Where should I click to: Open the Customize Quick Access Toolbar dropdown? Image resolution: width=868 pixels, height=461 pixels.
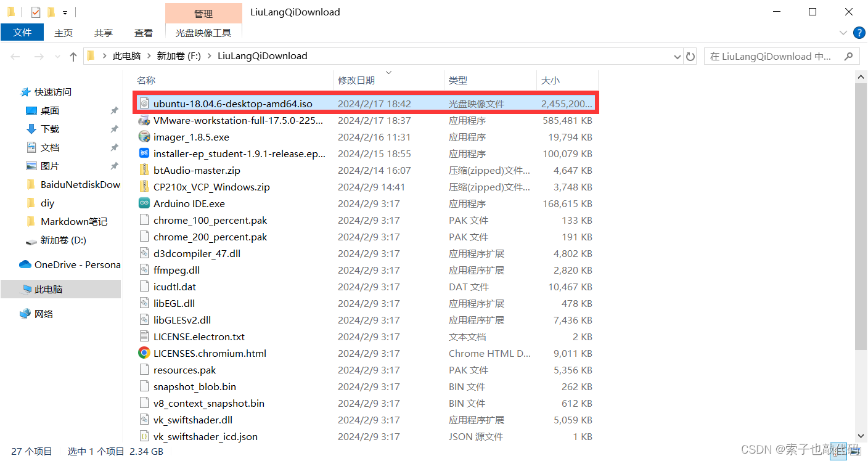pyautogui.click(x=65, y=12)
